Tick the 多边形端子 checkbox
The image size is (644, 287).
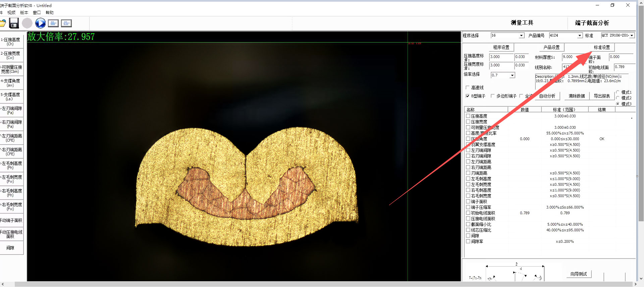click(x=493, y=96)
